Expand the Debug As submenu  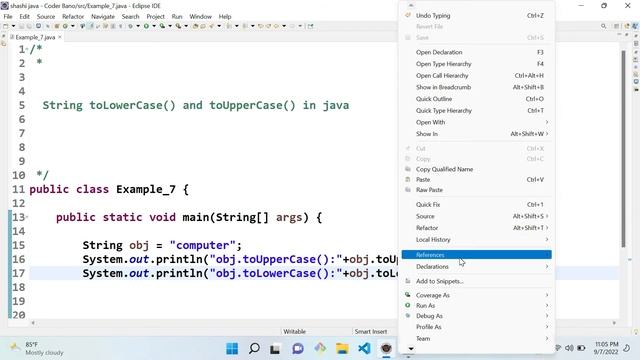pyautogui.click(x=476, y=316)
